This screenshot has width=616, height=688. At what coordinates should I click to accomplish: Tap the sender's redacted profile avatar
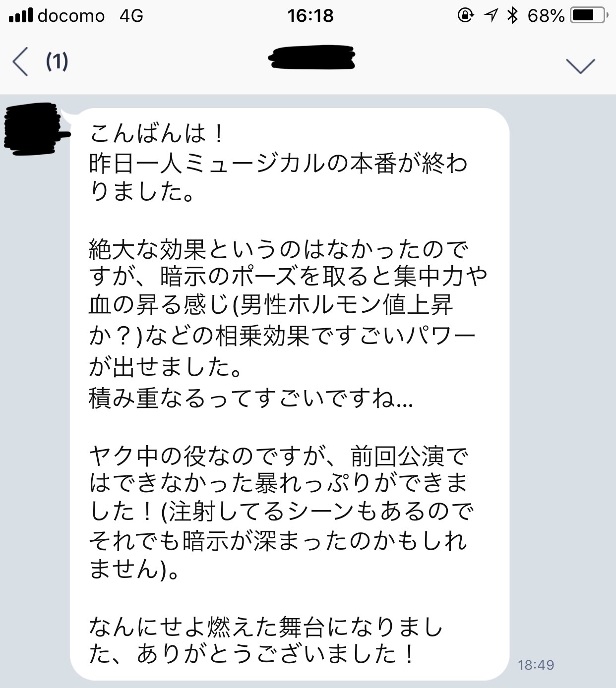(x=34, y=129)
